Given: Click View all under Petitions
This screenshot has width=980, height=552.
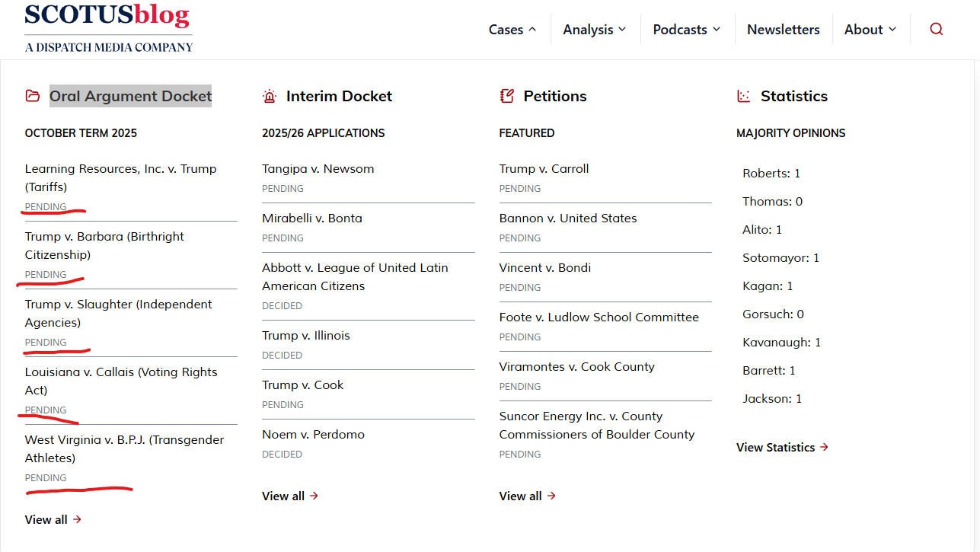Looking at the screenshot, I should point(528,496).
